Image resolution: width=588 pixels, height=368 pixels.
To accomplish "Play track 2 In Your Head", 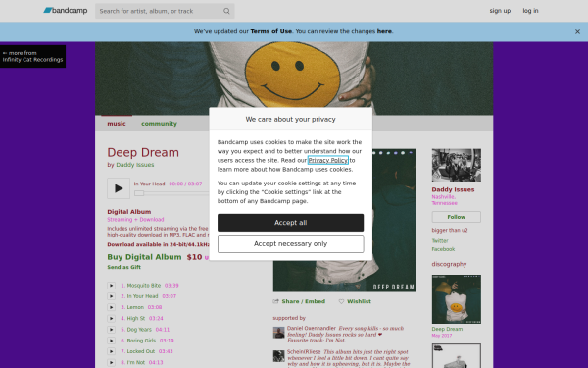I will tap(112, 296).
